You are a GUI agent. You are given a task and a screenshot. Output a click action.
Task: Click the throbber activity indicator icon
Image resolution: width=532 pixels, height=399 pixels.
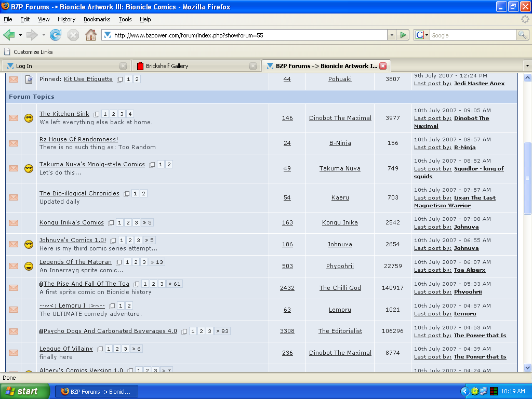525,19
